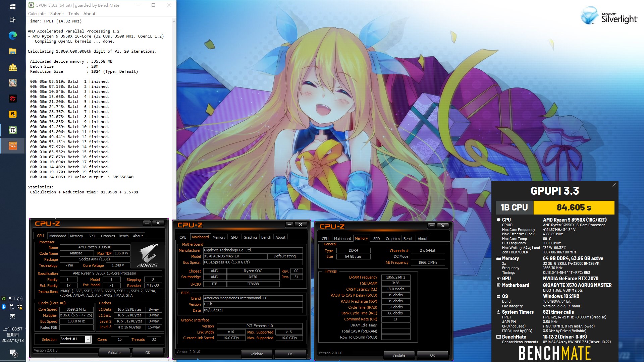Open Bench tab in CPU-Z CPU window

click(124, 236)
